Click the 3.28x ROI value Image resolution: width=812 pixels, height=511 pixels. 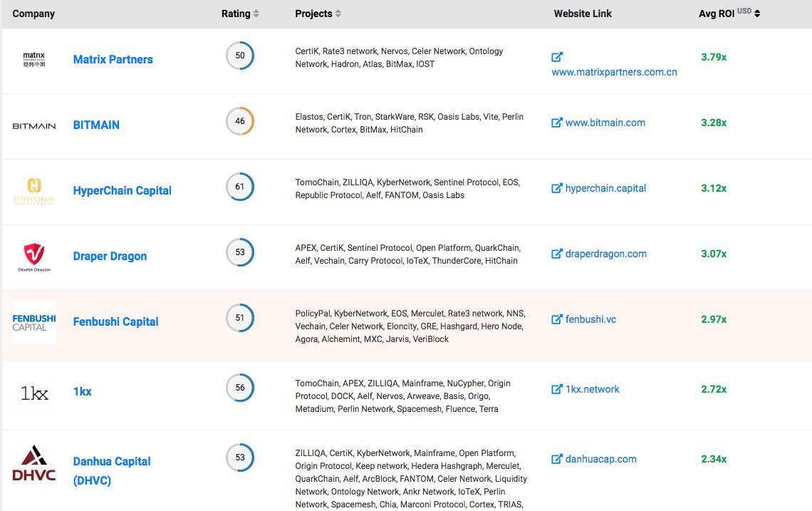point(714,123)
